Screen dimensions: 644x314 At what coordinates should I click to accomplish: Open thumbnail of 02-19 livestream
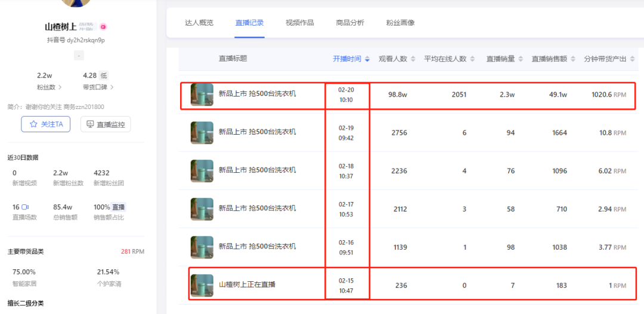coord(202,133)
